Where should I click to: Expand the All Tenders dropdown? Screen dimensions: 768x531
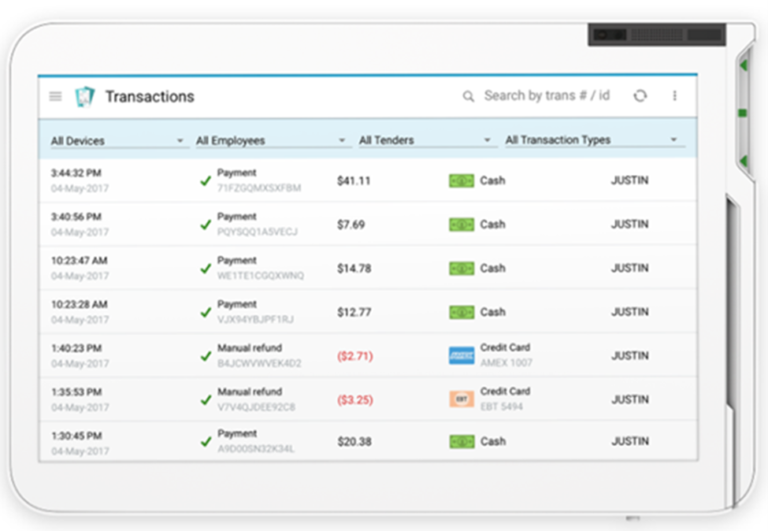425,141
